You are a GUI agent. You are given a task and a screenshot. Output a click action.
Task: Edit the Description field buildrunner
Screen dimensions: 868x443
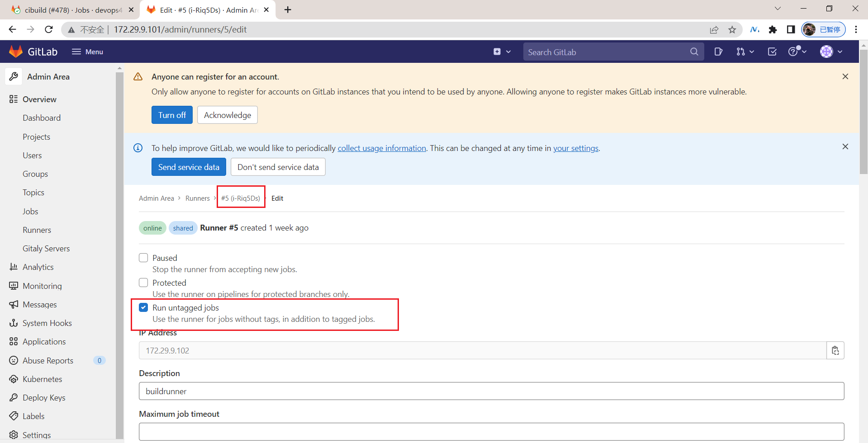pyautogui.click(x=491, y=391)
